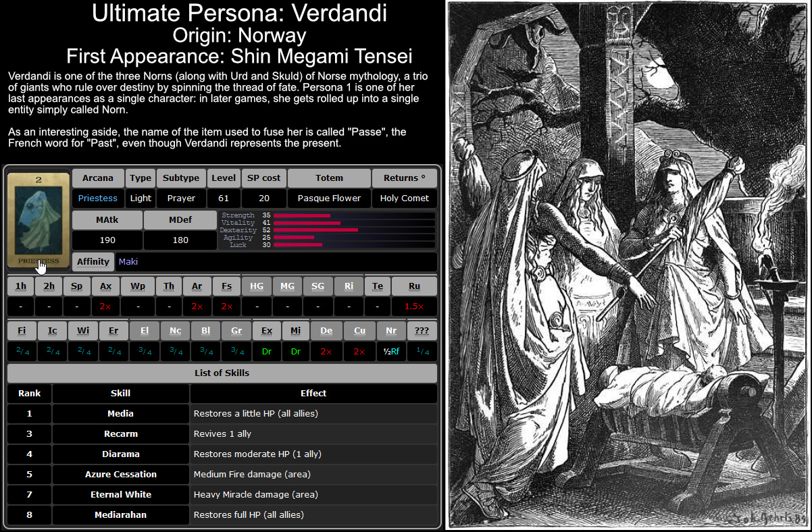The image size is (812, 532).
Task: Click the Level column header
Action: coord(224,178)
